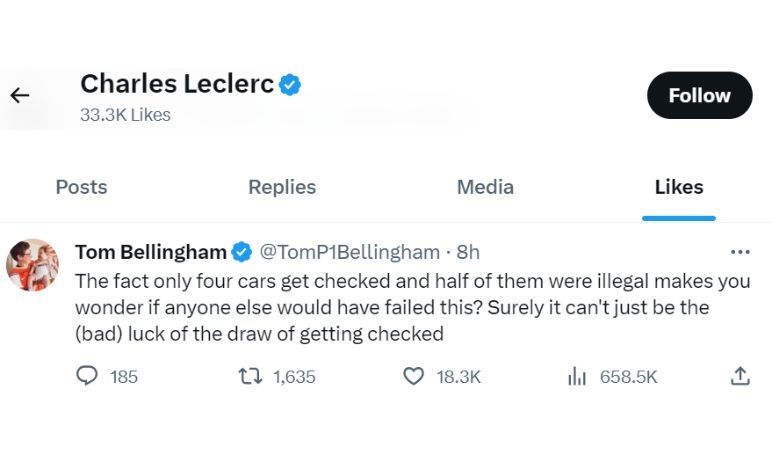Open the Media tab
This screenshot has height=469, width=772.
[x=485, y=187]
